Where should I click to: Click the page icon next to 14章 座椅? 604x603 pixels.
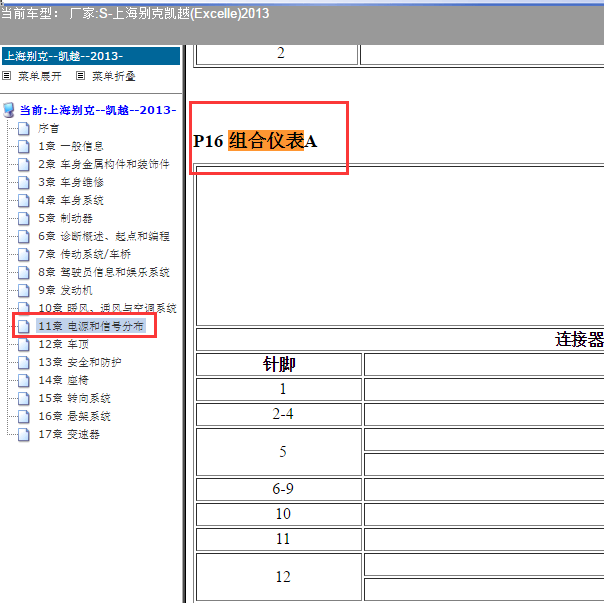[23, 380]
